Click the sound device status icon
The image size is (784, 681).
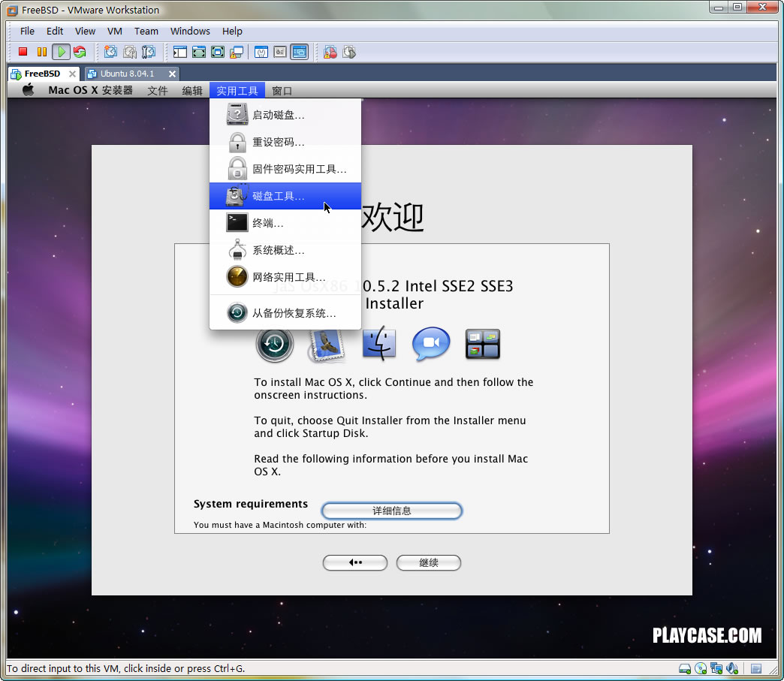732,668
